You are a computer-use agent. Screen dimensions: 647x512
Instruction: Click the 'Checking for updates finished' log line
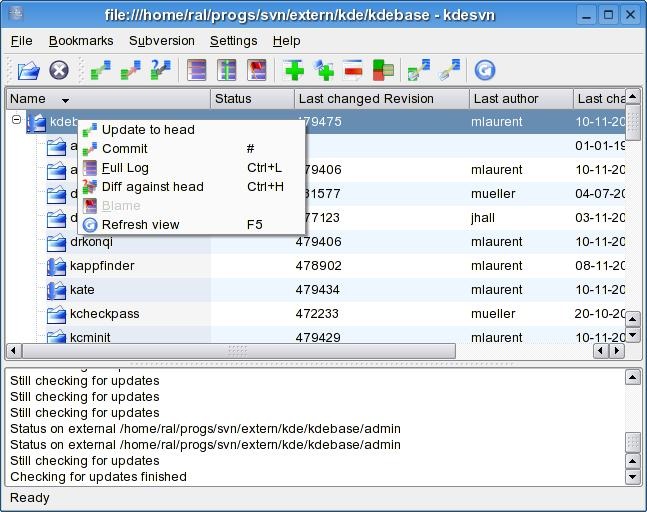point(98,477)
